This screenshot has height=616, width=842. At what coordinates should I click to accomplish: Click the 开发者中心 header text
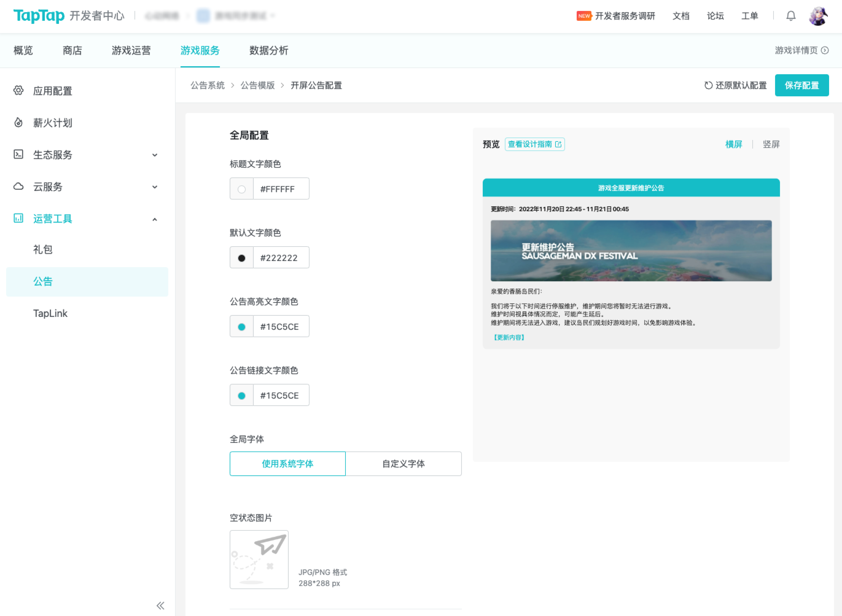(x=97, y=16)
